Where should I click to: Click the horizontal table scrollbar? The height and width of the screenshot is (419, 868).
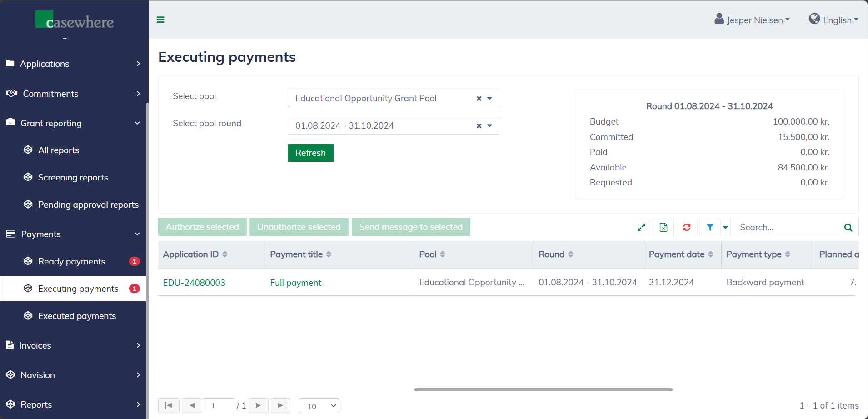(543, 389)
